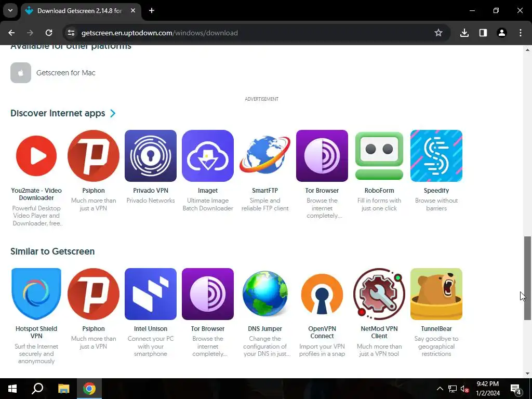Screen dimensions: 532x399
Task: Open the NetMod VPN Client gear icon
Action: [x=379, y=294]
